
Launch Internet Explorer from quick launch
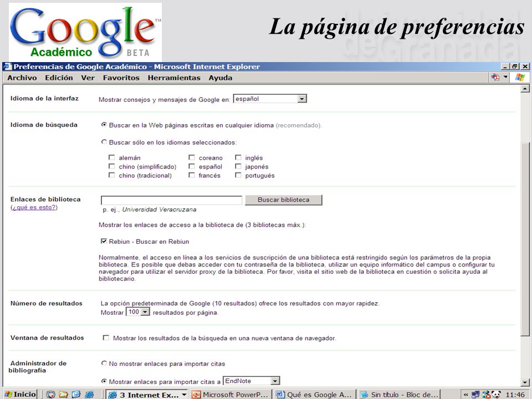pyautogui.click(x=89, y=394)
